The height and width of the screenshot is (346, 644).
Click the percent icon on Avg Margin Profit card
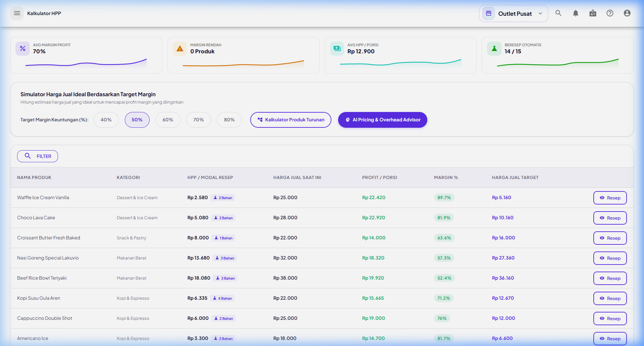click(x=22, y=49)
